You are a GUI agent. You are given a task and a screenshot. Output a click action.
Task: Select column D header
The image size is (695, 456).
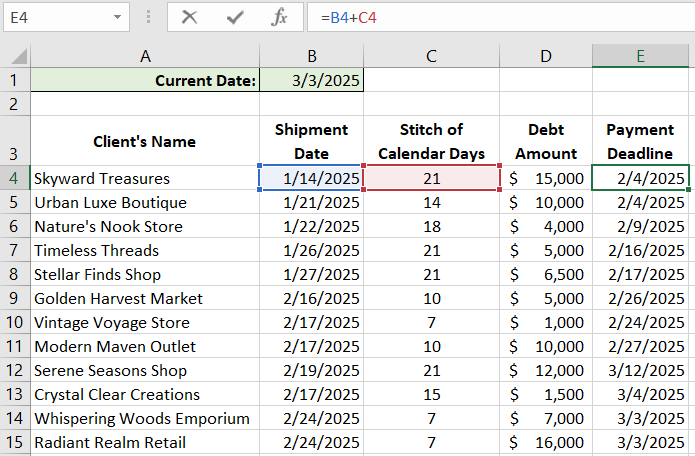point(546,56)
